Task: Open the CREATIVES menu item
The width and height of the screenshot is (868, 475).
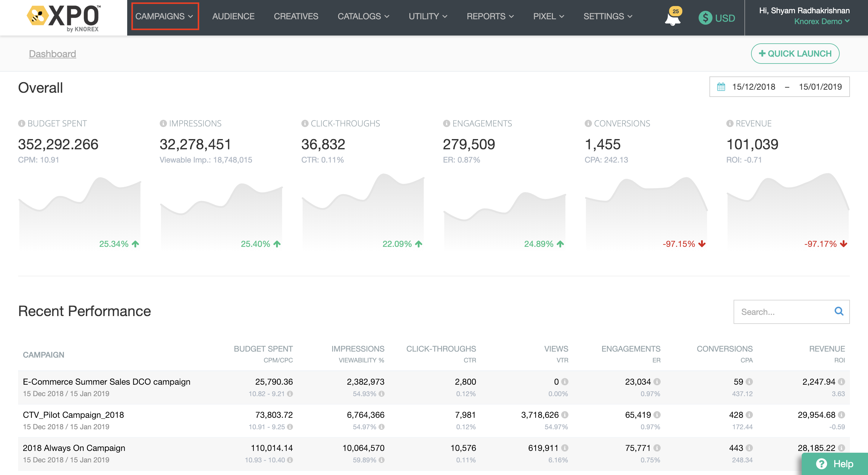Action: pos(296,16)
